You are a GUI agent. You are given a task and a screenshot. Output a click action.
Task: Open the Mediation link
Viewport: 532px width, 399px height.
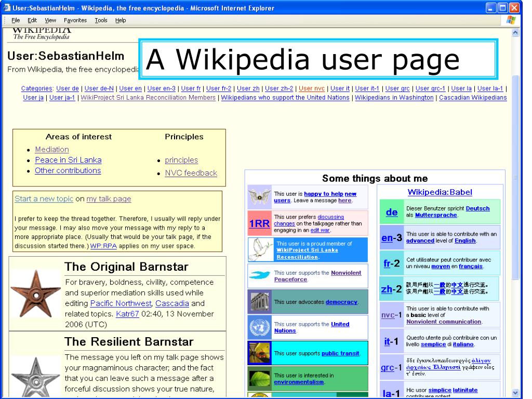click(52, 150)
